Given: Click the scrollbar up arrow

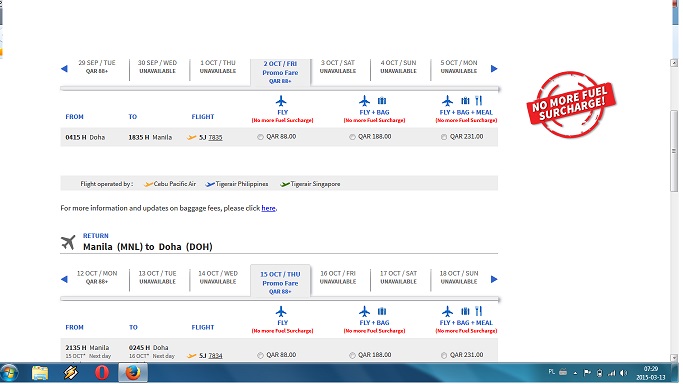Looking at the screenshot, I should 674,63.
